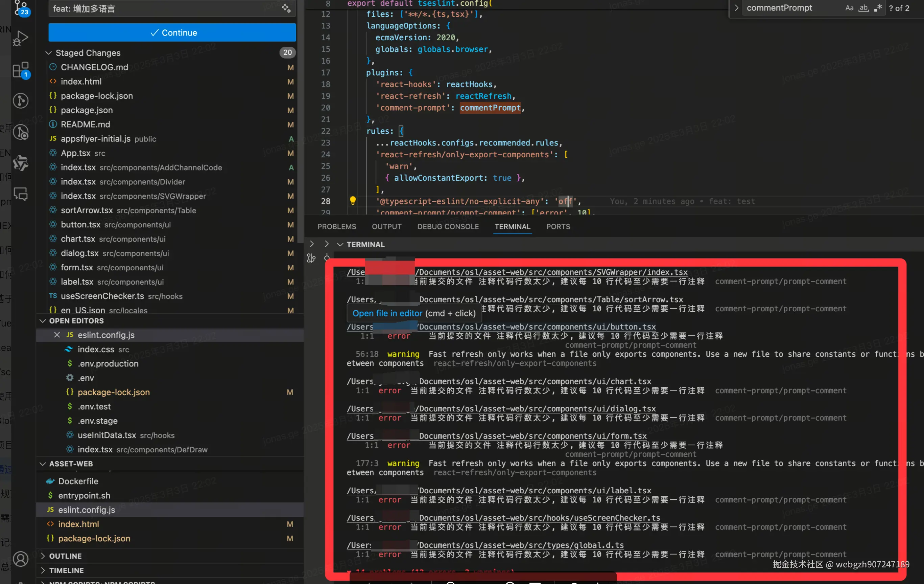
Task: Click the commit message input field
Action: pos(165,8)
